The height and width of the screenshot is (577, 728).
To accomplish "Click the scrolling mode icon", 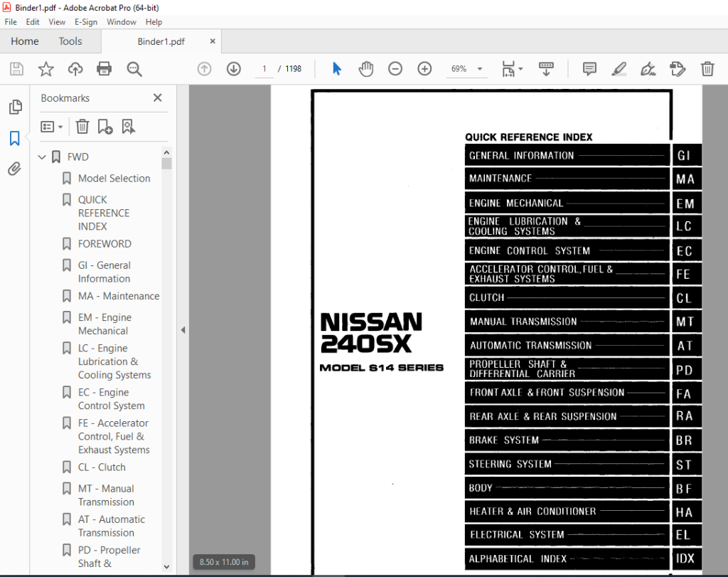I will pyautogui.click(x=546, y=69).
